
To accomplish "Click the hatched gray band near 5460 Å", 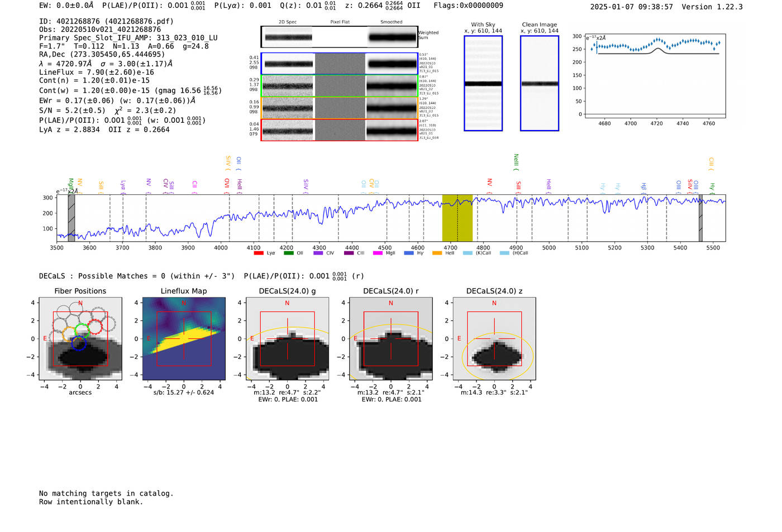I will (700, 218).
